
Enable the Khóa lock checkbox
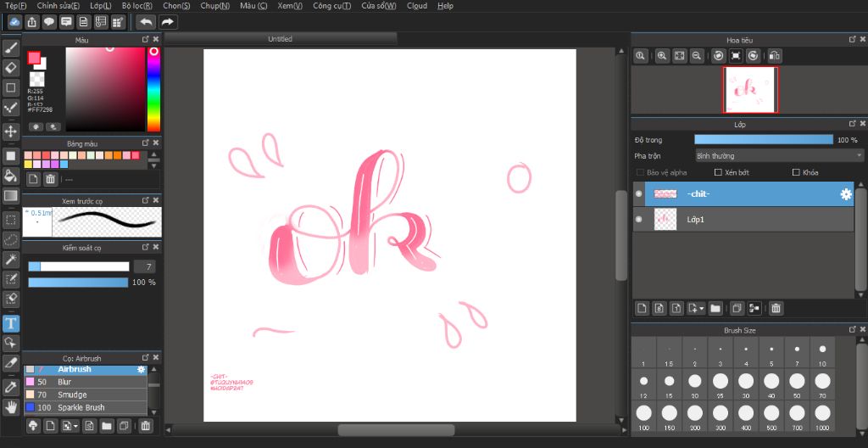click(797, 172)
